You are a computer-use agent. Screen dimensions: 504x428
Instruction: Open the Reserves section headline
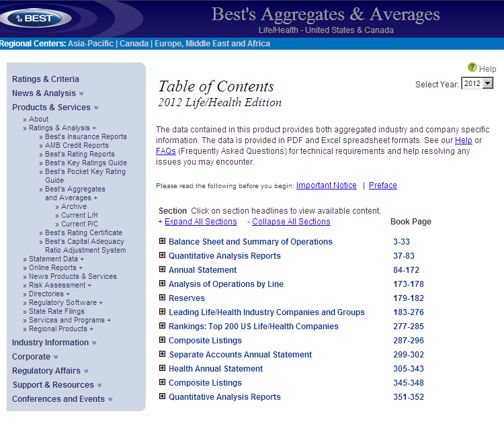186,298
